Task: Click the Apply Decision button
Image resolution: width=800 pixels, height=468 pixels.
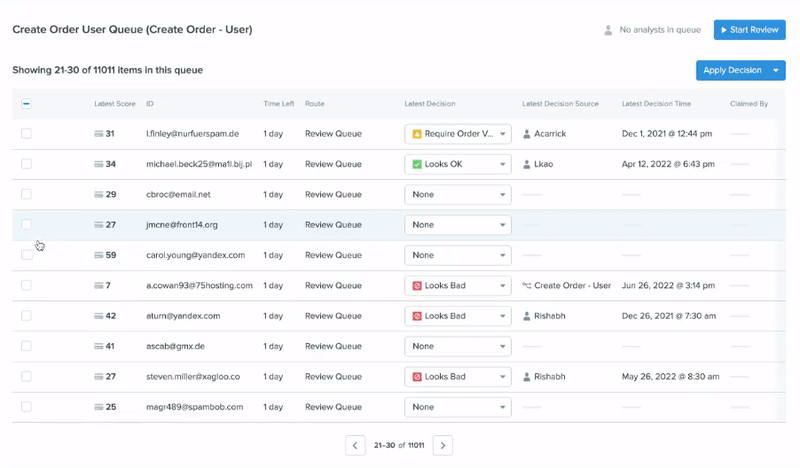Action: (x=732, y=70)
